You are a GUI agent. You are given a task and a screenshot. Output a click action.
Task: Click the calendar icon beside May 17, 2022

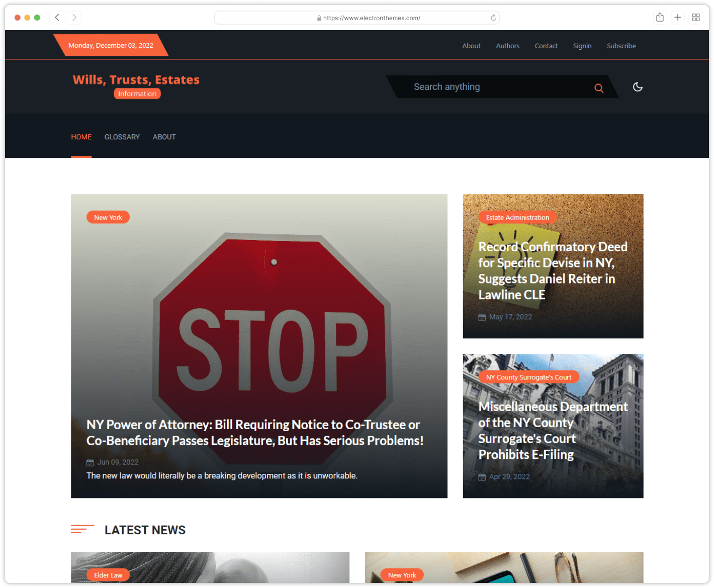[482, 317]
